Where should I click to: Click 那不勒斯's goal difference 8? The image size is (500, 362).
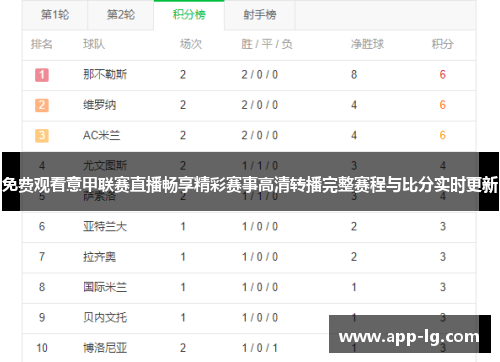click(354, 75)
